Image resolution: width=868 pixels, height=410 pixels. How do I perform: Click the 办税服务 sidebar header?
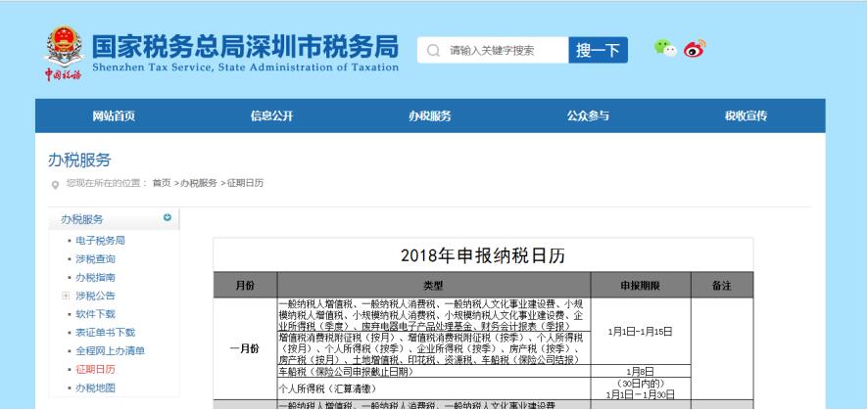coord(82,219)
